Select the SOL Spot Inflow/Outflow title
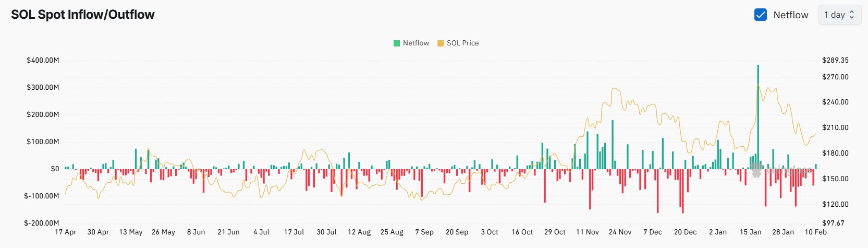This screenshot has width=868, height=248. [83, 15]
